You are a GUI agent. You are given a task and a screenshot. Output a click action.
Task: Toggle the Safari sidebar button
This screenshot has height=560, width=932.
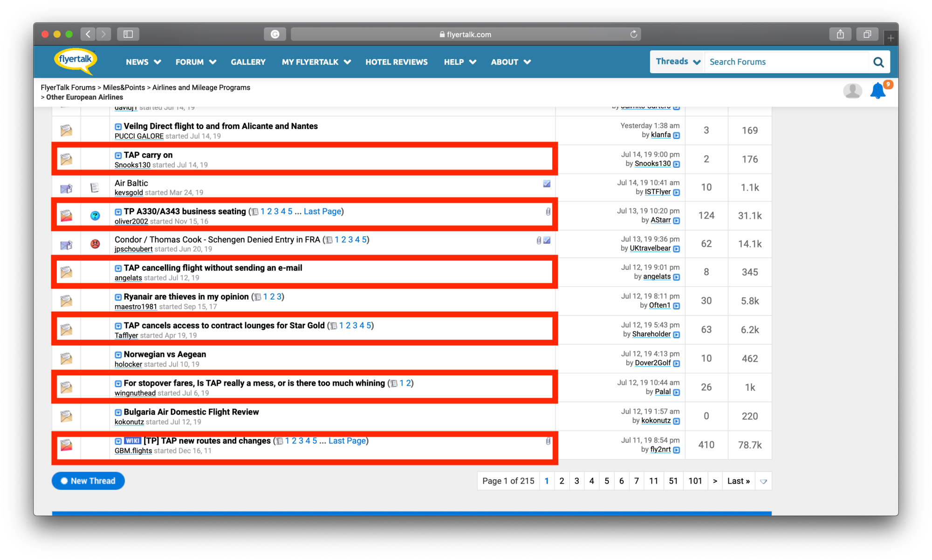click(x=128, y=34)
